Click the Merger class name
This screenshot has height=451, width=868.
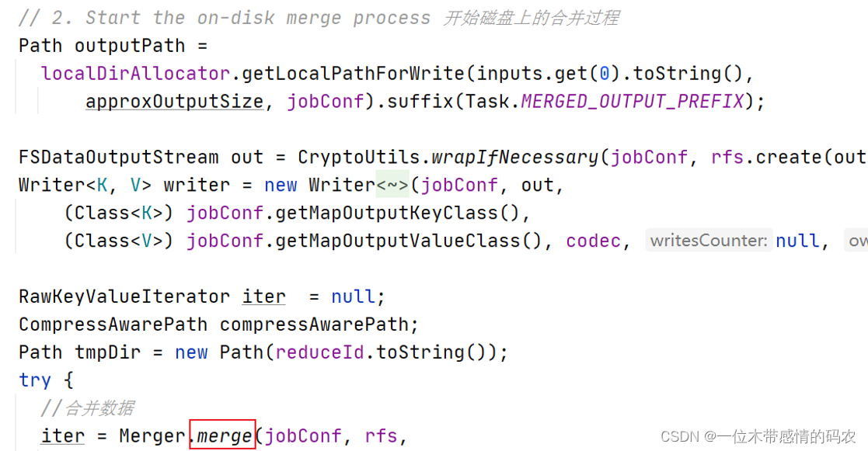tap(152, 436)
